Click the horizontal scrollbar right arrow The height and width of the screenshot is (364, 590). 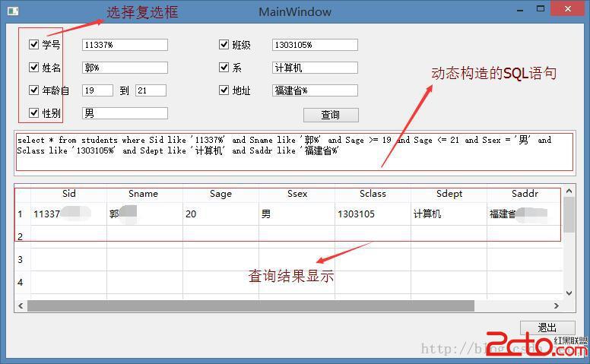[x=556, y=306]
